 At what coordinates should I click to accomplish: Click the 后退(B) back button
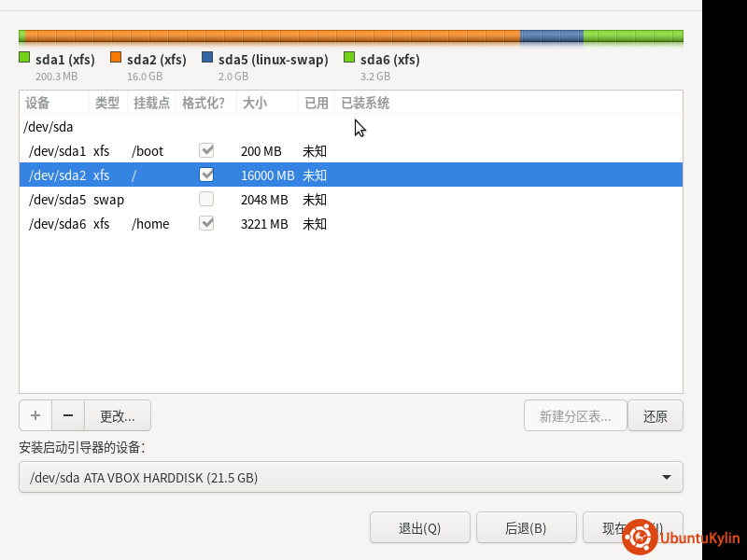point(525,527)
